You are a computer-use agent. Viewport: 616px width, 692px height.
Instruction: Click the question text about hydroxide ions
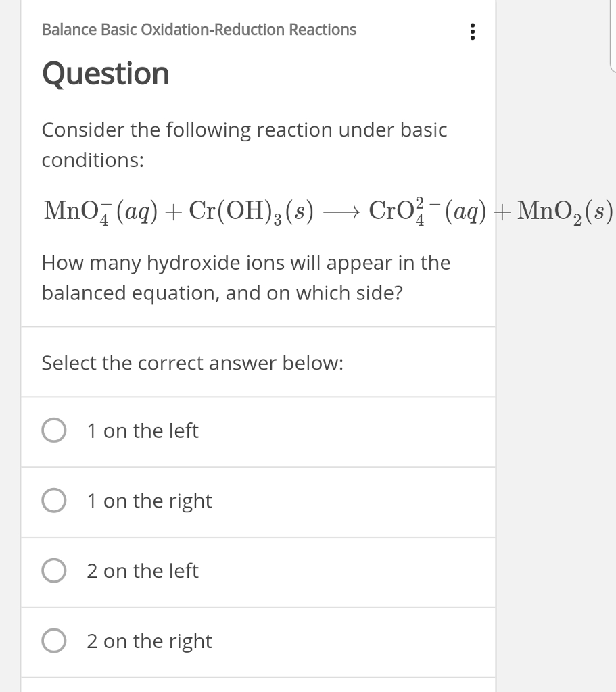[245, 277]
